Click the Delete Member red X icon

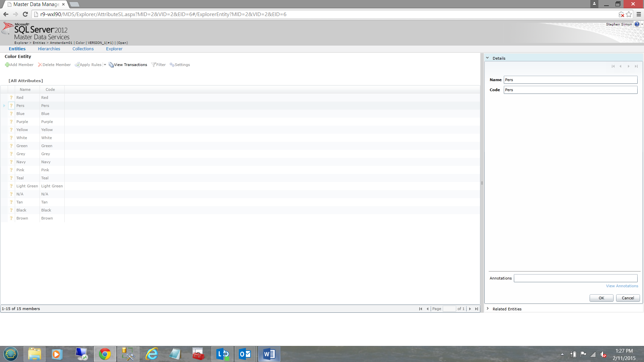point(40,65)
